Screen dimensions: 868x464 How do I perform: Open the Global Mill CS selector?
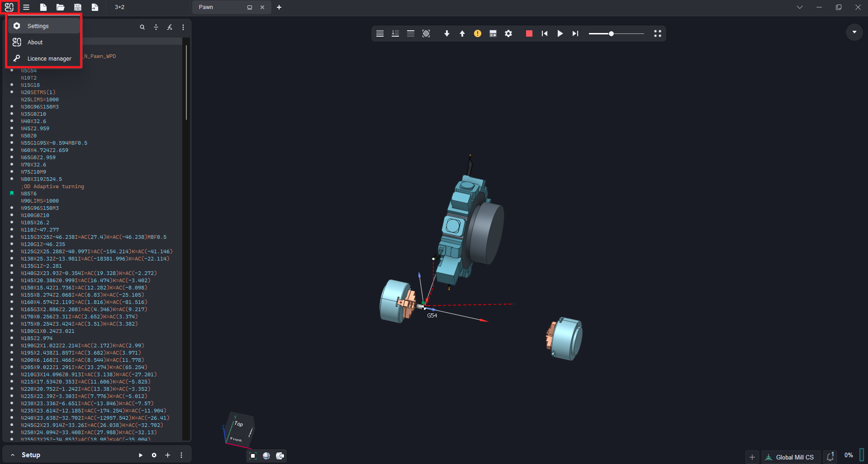coord(790,457)
